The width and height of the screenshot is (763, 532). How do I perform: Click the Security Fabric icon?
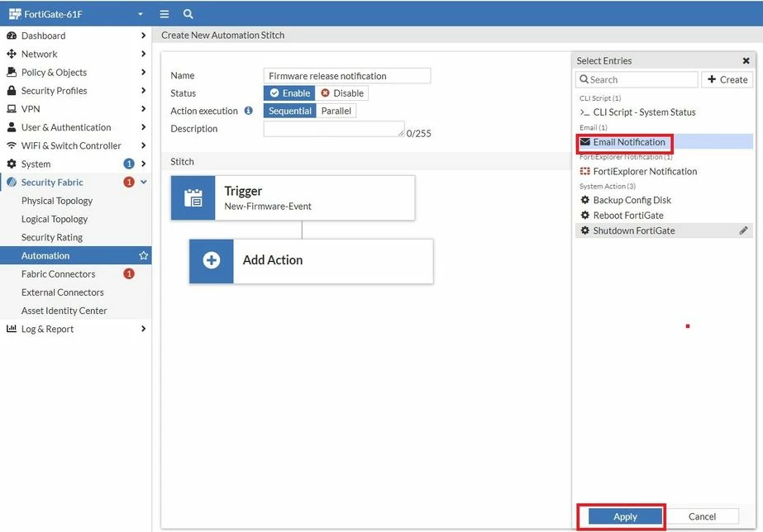click(x=12, y=183)
